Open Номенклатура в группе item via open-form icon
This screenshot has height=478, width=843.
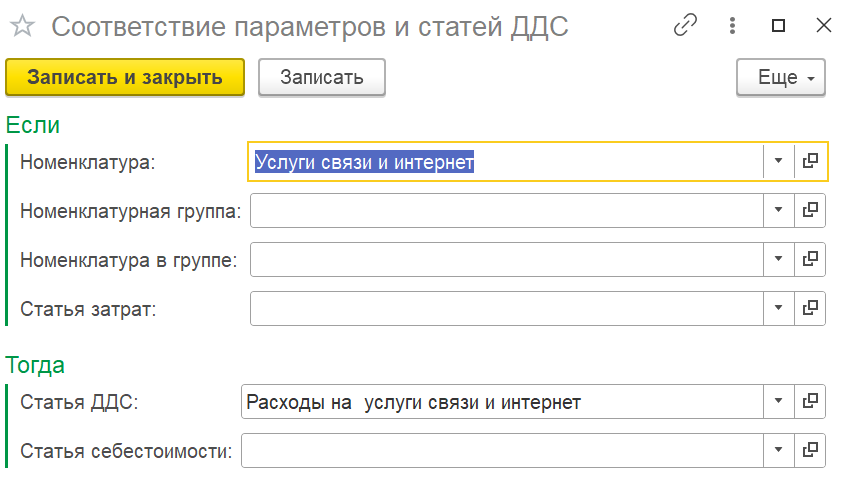click(x=810, y=259)
